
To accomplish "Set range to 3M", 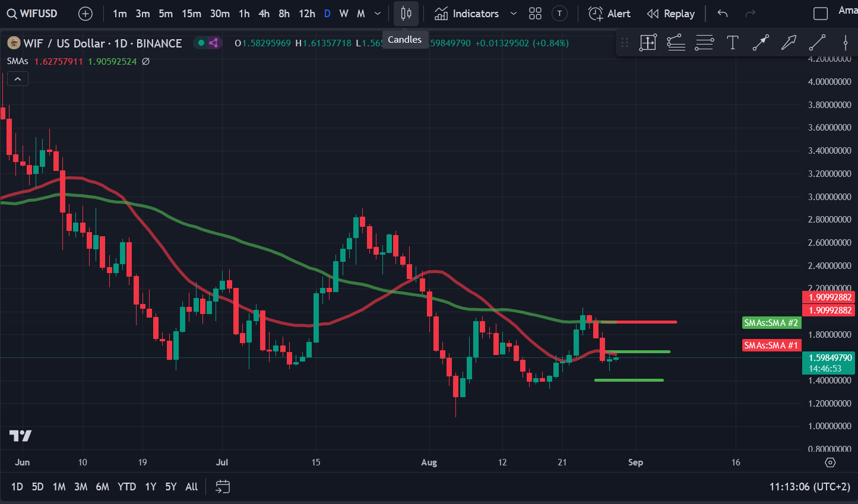I will pos(81,487).
